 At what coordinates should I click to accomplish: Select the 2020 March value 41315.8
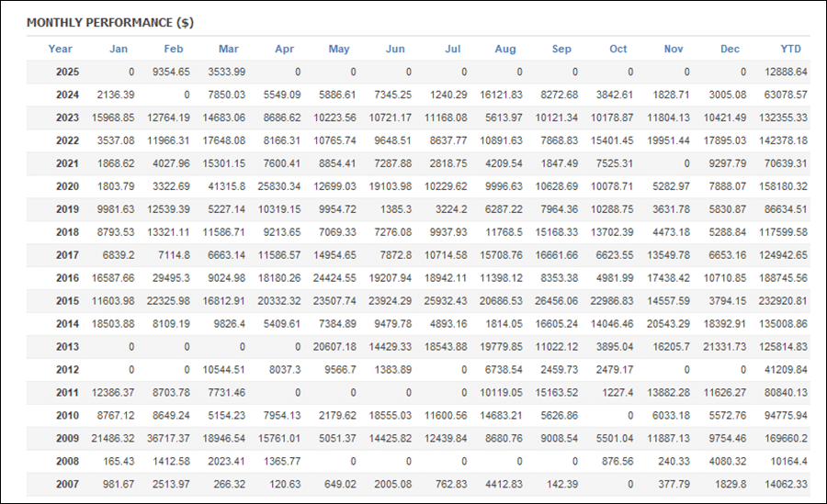click(x=224, y=186)
